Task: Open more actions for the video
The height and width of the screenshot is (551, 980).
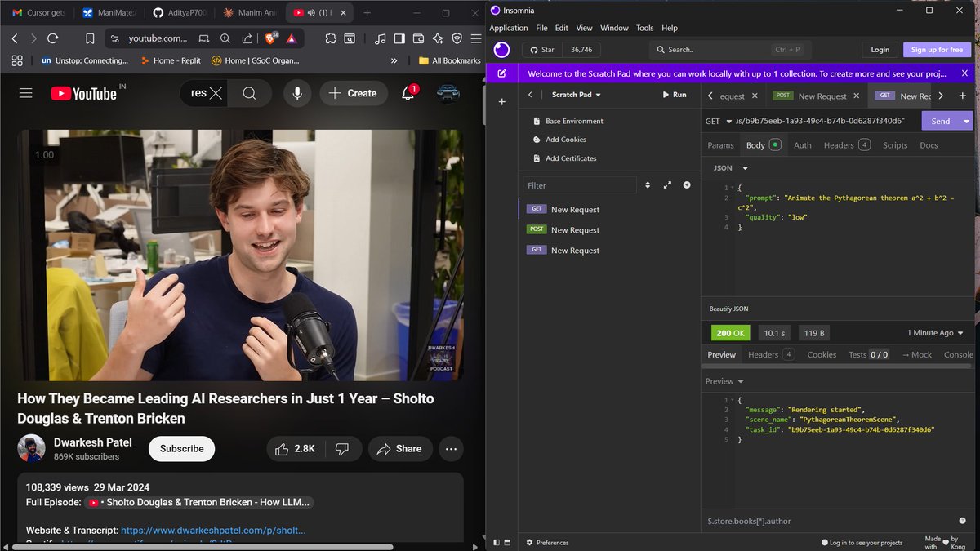Action: click(451, 448)
